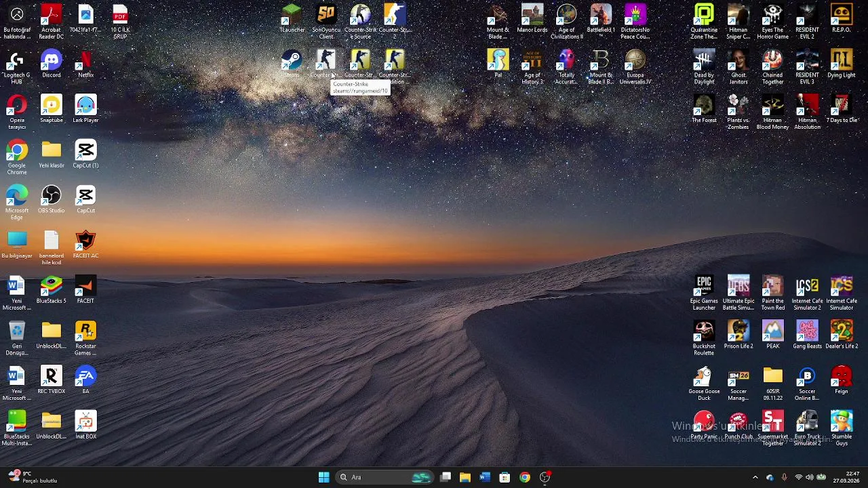
Task: Open the Bu bilgisayar icon
Action: pos(17,245)
